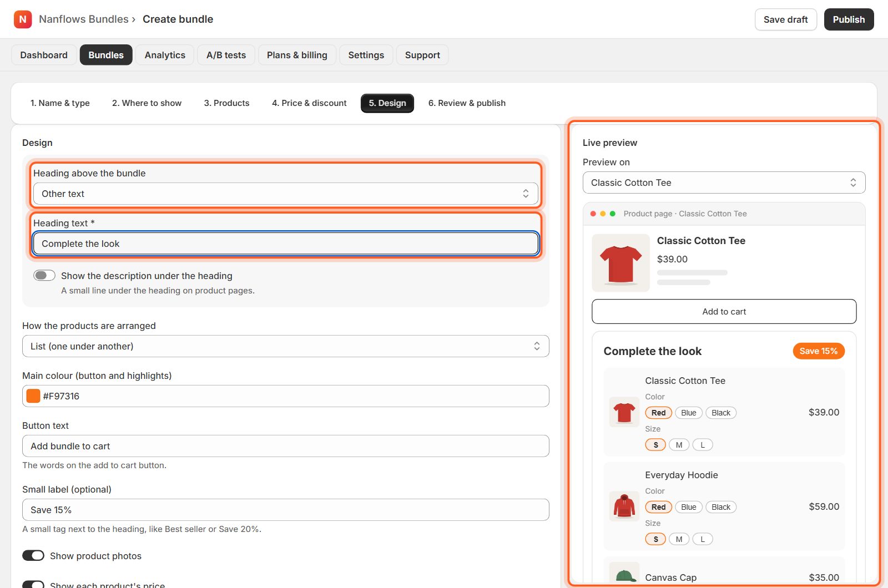The width and height of the screenshot is (888, 588).
Task: Toggle Show the description under the heading
Action: click(44, 276)
